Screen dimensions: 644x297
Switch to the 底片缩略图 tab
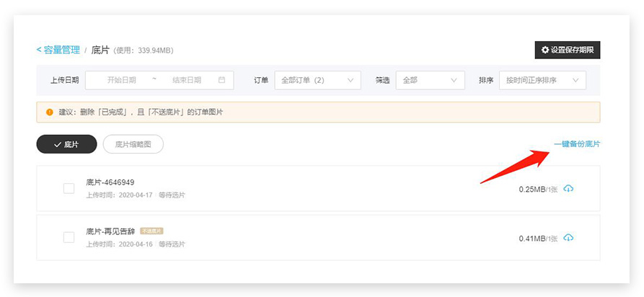tap(133, 144)
